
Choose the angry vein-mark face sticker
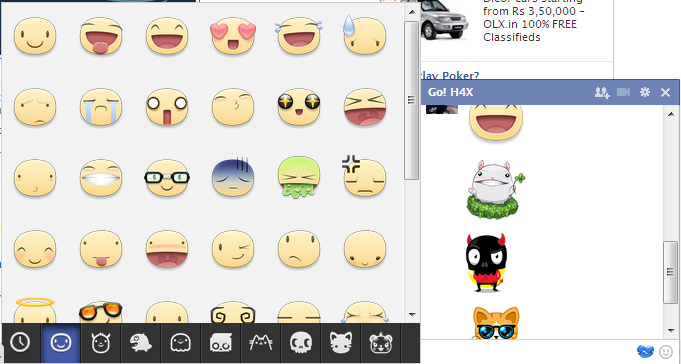364,176
